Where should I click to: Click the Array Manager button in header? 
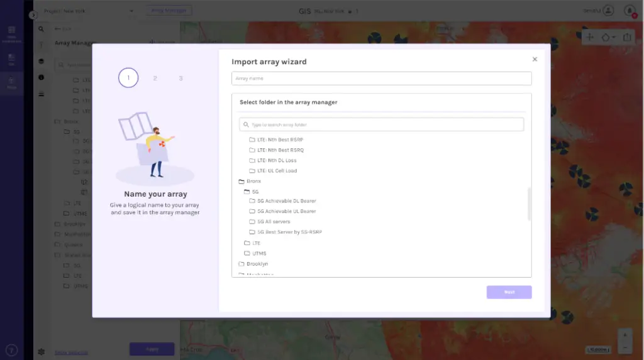click(169, 11)
